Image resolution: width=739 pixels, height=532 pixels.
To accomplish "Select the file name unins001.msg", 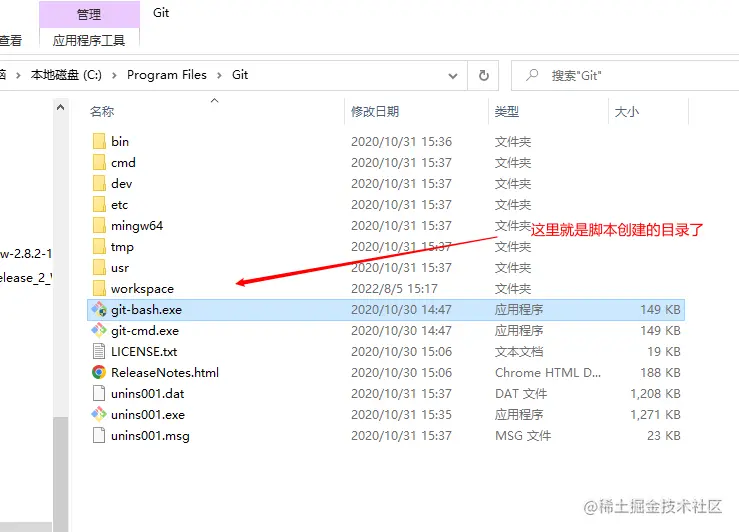I will click(150, 435).
